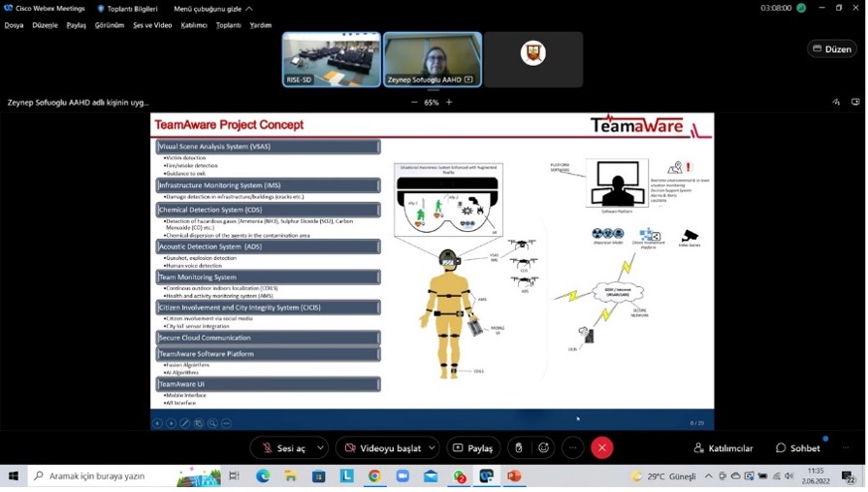This screenshot has width=868, height=492.
Task: Open PowerPoint from taskbar
Action: coord(514,476)
